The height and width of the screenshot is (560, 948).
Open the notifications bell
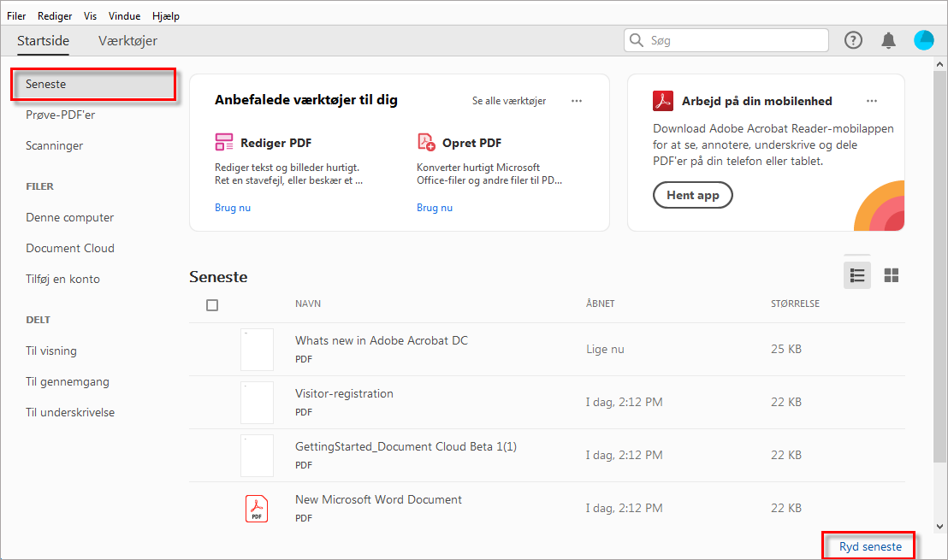889,40
